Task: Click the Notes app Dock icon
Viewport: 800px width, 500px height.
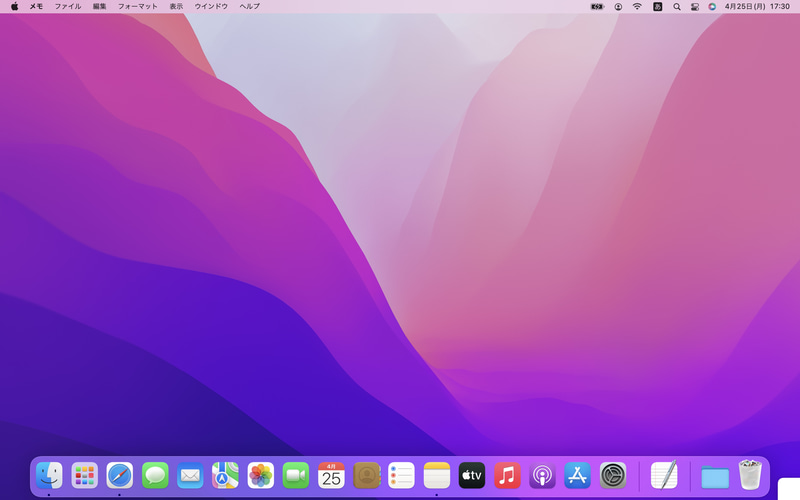Action: pos(437,476)
